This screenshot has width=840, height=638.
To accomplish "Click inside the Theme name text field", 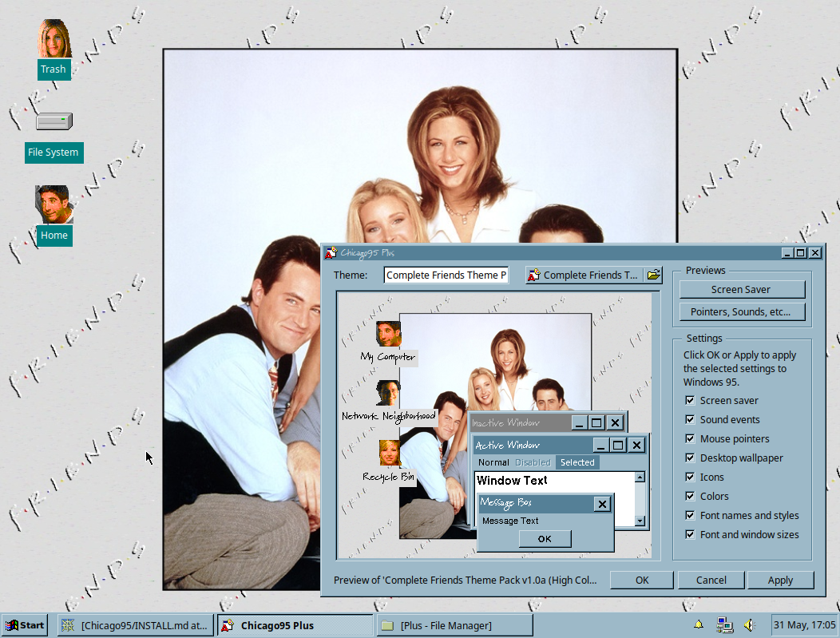I will [x=446, y=275].
